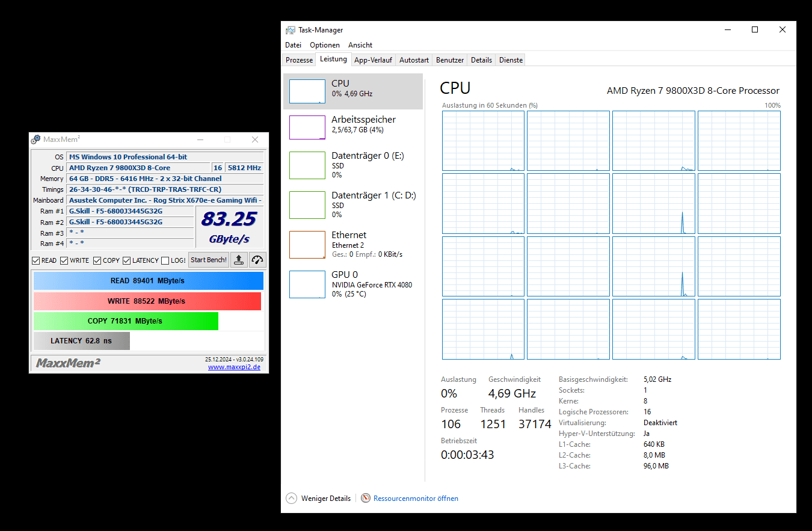Click the 5812 MHz value in MaxxMem
The height and width of the screenshot is (531, 812).
point(244,168)
